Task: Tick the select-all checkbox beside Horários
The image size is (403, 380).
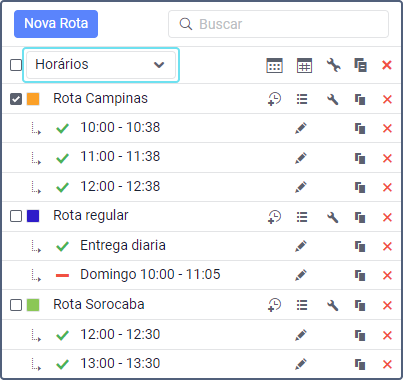Action: [16, 65]
